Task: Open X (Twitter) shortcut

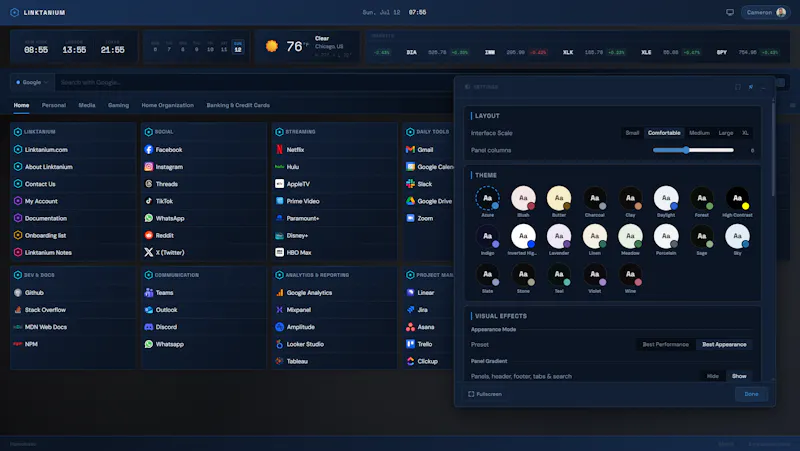Action: [x=164, y=253]
